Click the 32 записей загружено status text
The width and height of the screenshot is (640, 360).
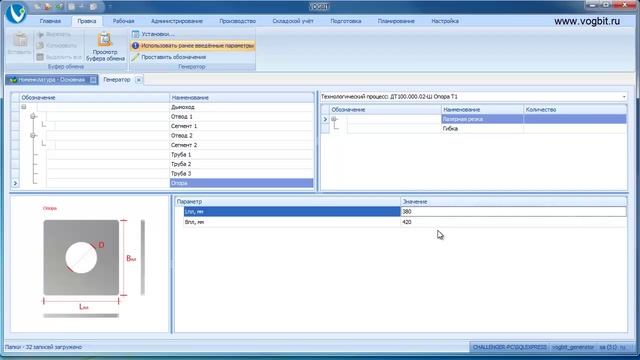click(43, 347)
